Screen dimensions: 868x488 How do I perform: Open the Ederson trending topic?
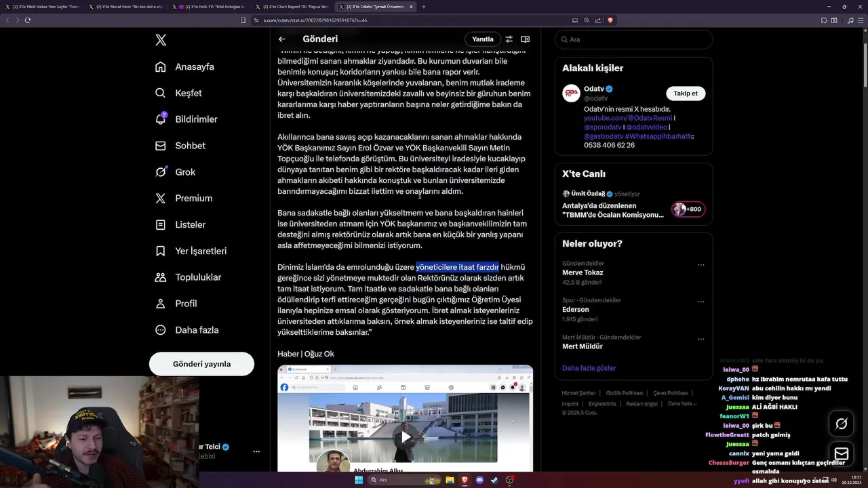pyautogui.click(x=576, y=309)
